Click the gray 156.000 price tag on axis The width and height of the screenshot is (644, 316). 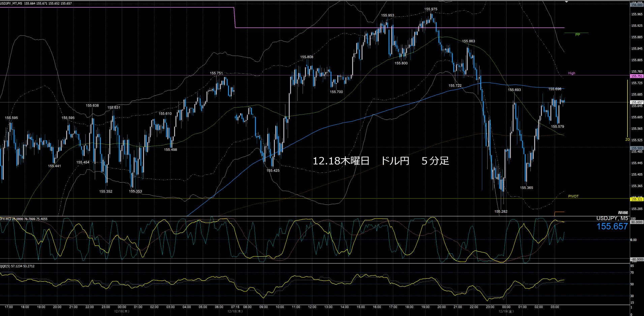(x=637, y=5)
